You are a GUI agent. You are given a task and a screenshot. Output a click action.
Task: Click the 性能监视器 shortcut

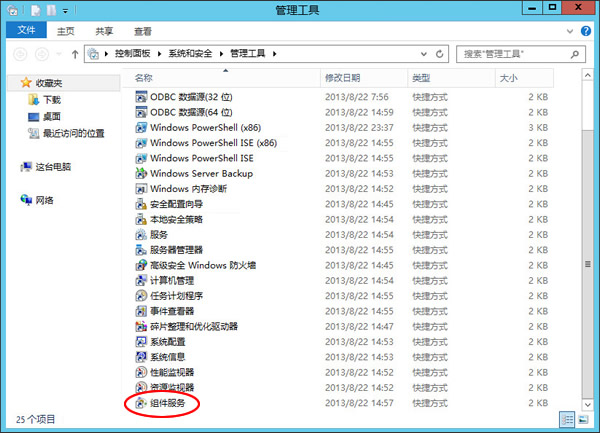tap(171, 372)
